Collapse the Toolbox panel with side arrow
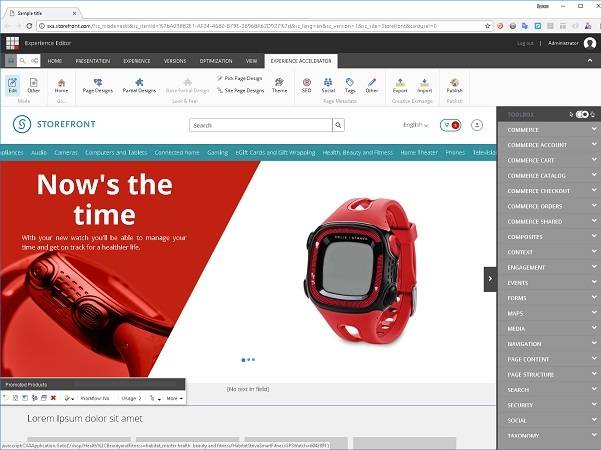The width and height of the screenshot is (601, 450). [490, 280]
